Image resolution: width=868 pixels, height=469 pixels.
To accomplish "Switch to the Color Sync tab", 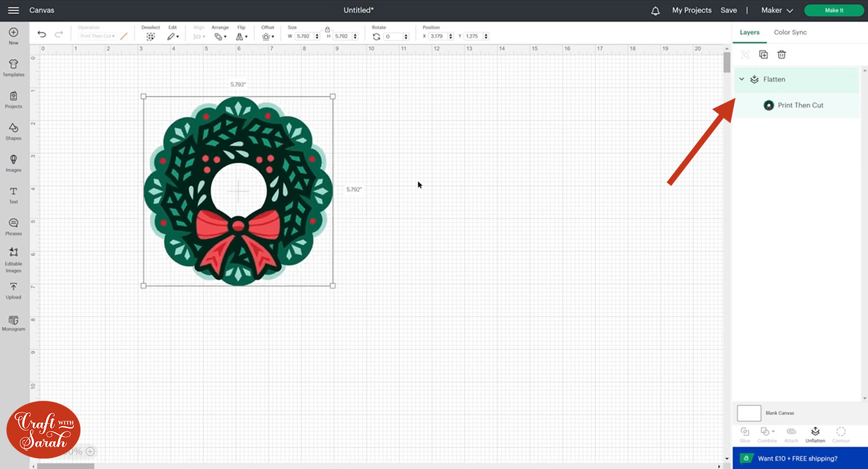I will tap(790, 32).
